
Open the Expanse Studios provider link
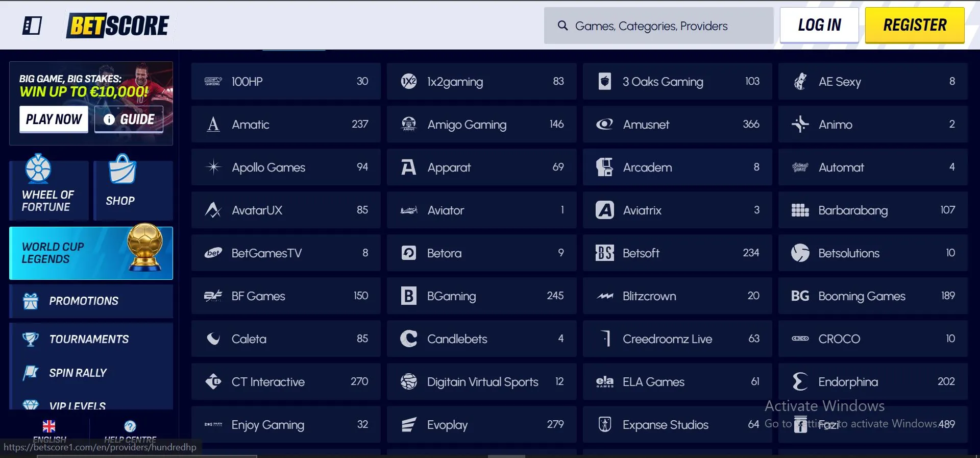[x=677, y=424]
